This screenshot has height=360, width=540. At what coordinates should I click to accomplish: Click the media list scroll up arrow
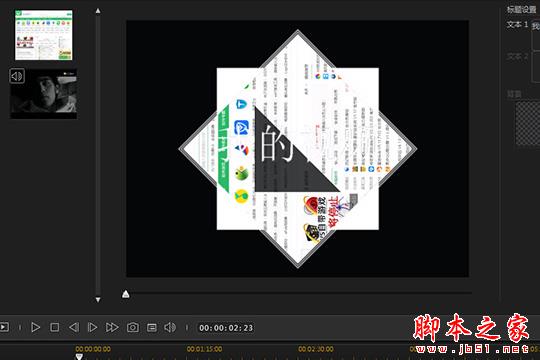(98, 11)
